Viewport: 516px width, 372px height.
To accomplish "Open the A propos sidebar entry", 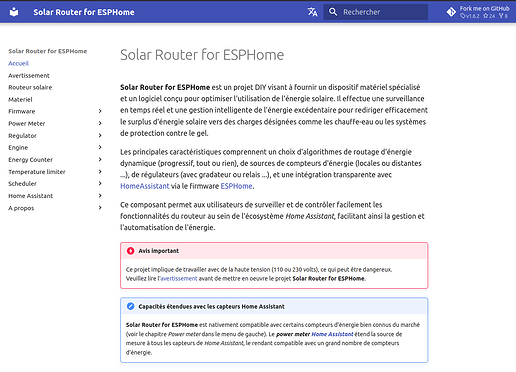I will click(x=21, y=208).
